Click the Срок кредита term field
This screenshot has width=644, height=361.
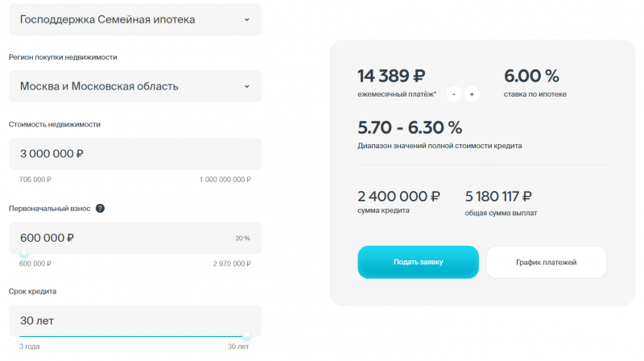pyautogui.click(x=134, y=321)
